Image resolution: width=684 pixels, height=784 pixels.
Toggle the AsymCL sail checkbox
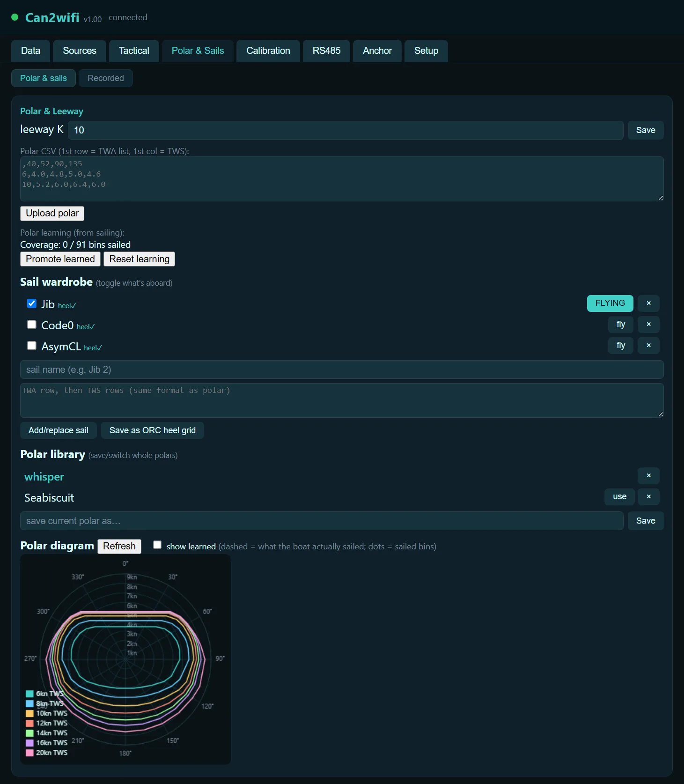[x=32, y=346]
